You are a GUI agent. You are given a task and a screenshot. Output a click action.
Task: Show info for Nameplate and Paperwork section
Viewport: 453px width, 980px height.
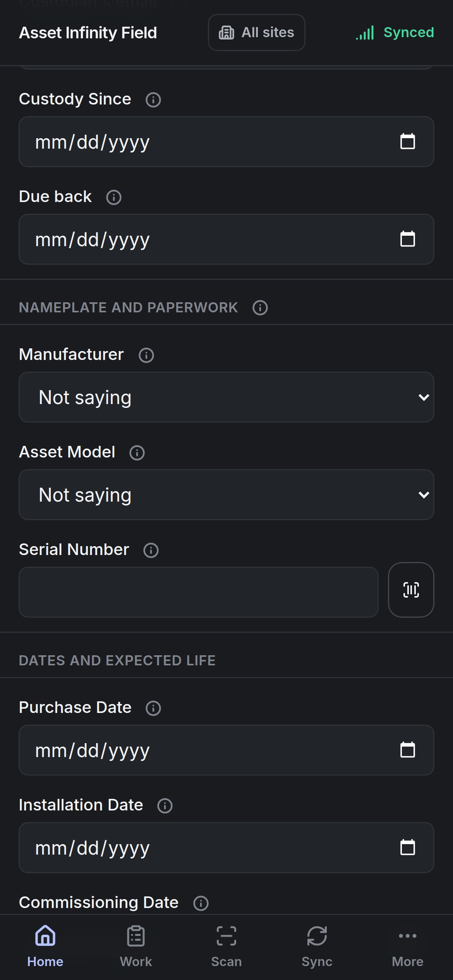(260, 308)
